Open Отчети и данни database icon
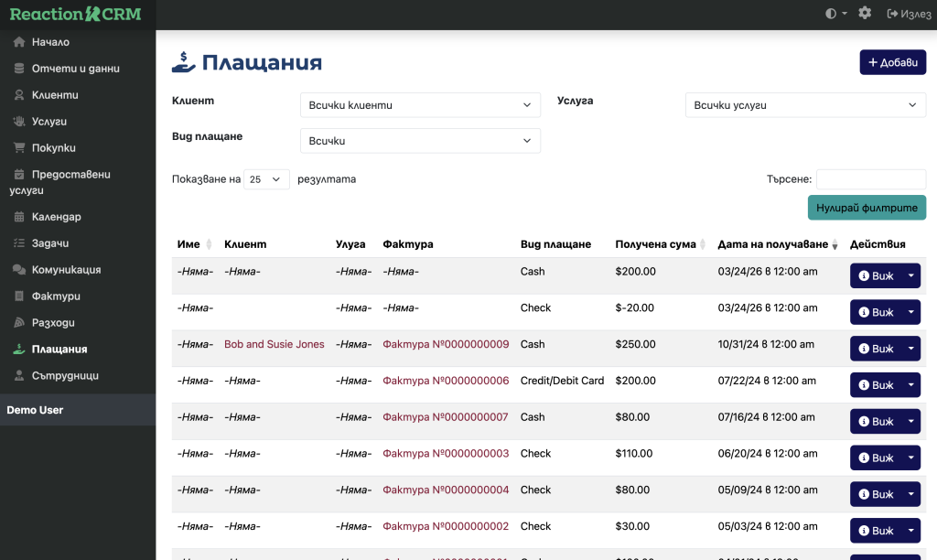Viewport: 937px width, 560px height. pyautogui.click(x=19, y=69)
